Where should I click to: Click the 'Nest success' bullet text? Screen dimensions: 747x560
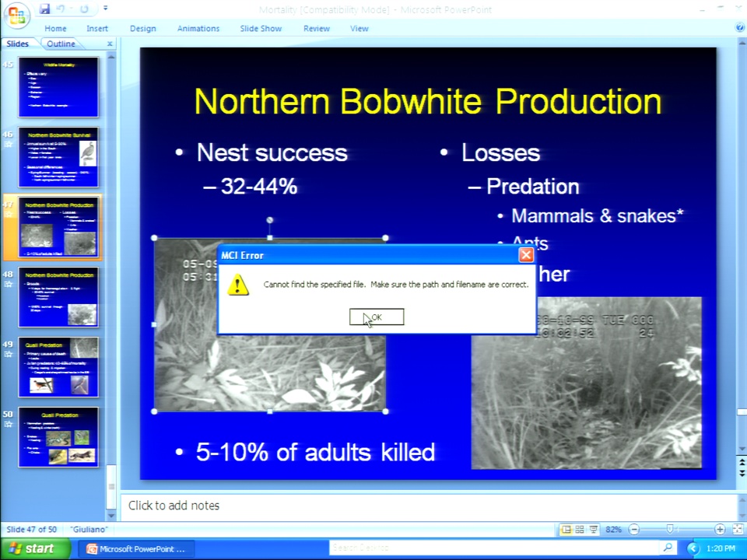[272, 153]
